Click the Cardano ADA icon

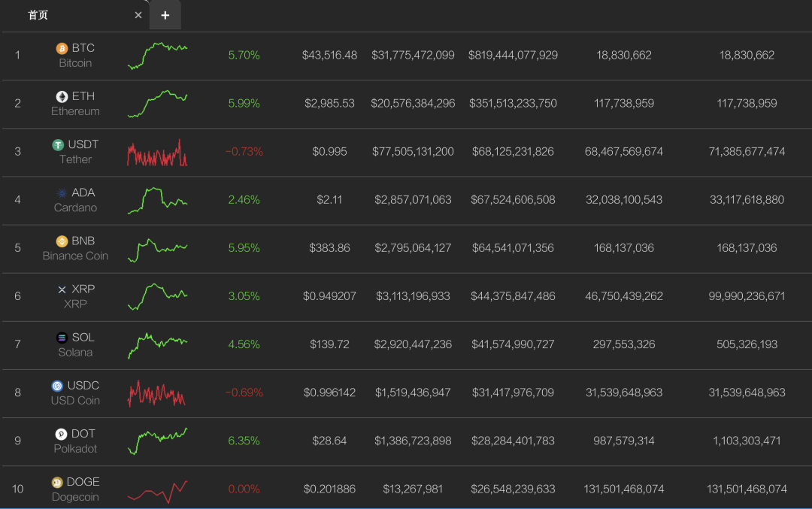62,193
